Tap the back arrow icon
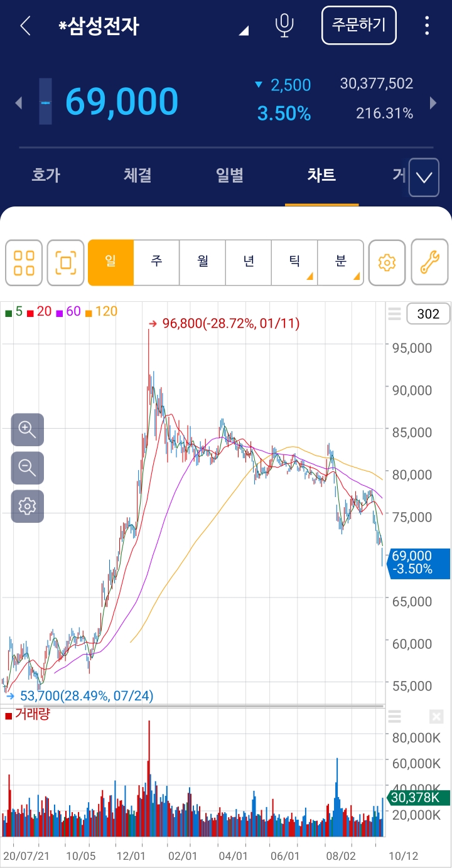The height and width of the screenshot is (868, 452). tap(25, 26)
